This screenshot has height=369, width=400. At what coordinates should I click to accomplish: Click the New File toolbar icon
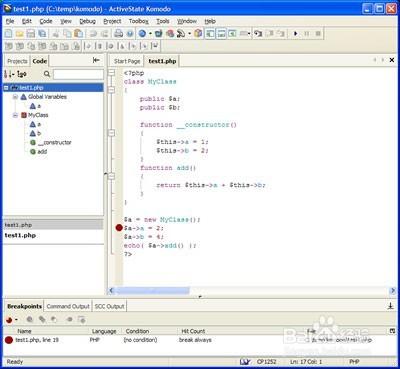click(8, 34)
